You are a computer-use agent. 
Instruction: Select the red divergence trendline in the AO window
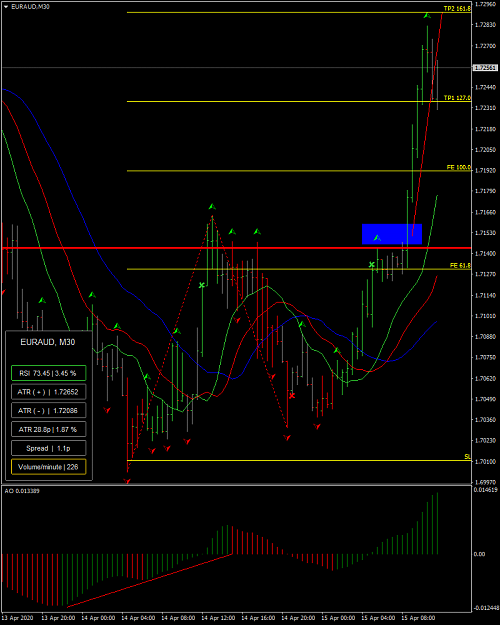coord(150,580)
